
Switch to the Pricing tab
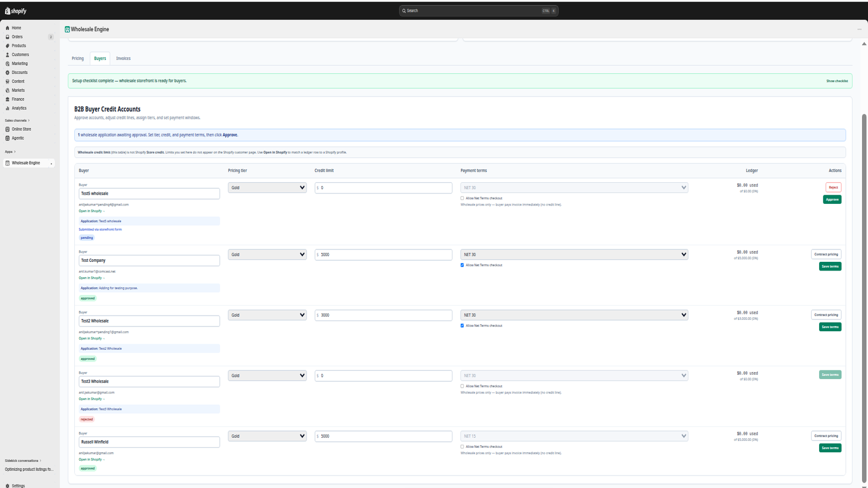(x=78, y=59)
